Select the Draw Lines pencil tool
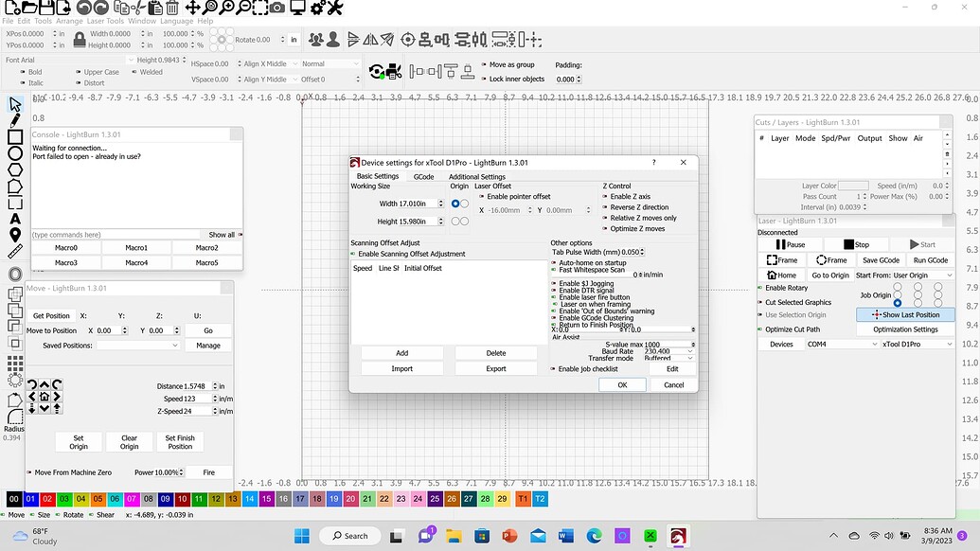Screen dimensions: 980x551 coord(15,120)
